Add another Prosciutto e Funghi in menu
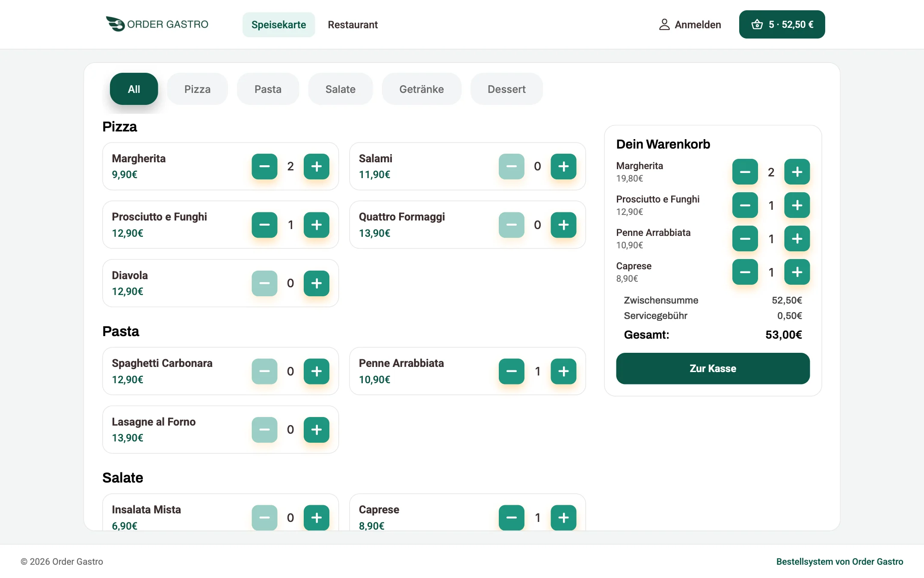The width and height of the screenshot is (924, 578). pos(317,225)
